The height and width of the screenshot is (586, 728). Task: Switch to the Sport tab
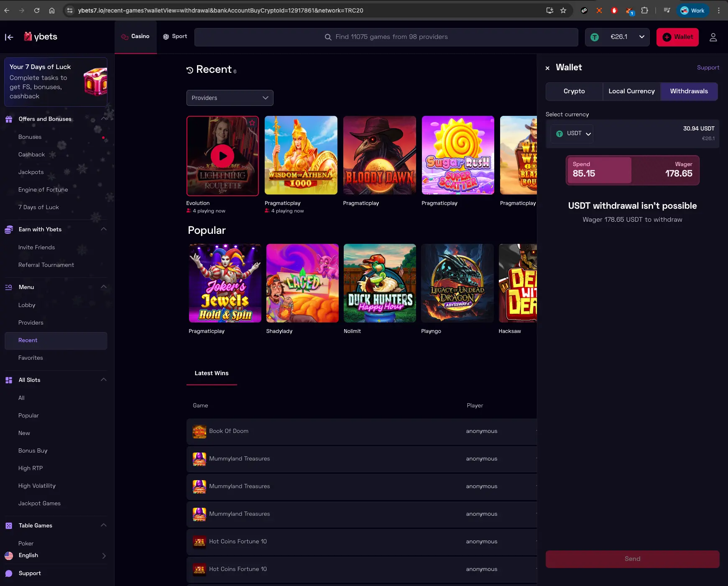175,37
